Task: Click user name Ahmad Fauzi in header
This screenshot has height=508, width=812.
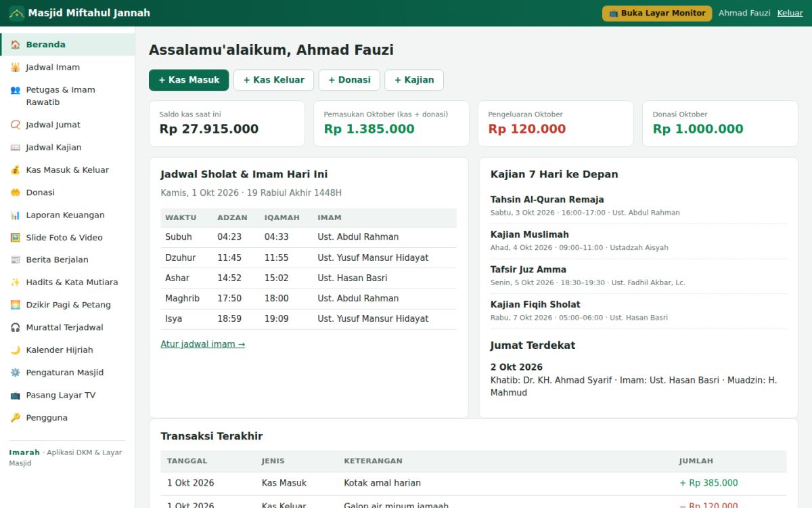Action: (744, 13)
